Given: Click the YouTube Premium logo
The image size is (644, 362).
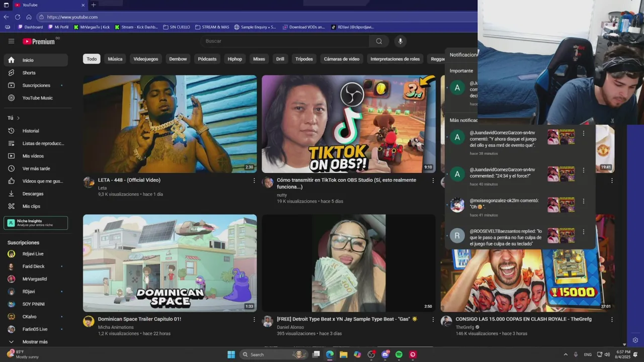Looking at the screenshot, I should coord(39,41).
